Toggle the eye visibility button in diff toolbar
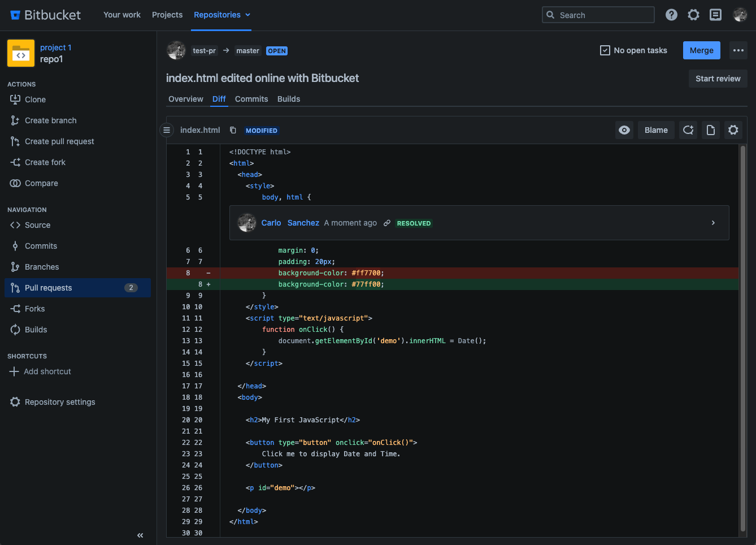The image size is (756, 545). [624, 130]
